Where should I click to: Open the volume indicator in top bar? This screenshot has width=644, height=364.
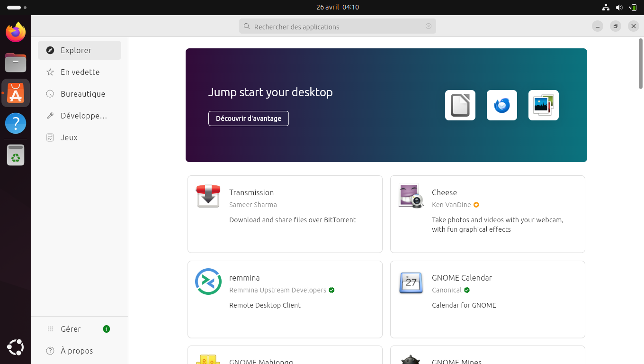coord(619,8)
